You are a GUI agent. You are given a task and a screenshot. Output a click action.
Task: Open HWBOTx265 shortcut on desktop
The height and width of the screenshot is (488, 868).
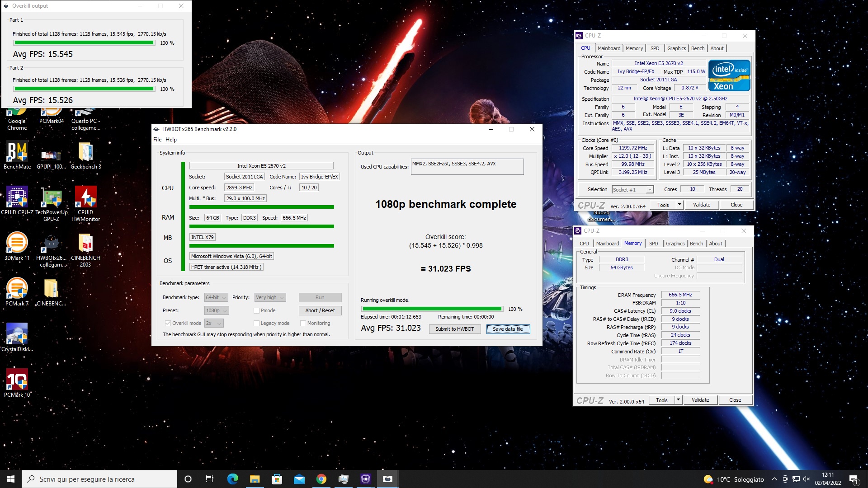point(51,251)
